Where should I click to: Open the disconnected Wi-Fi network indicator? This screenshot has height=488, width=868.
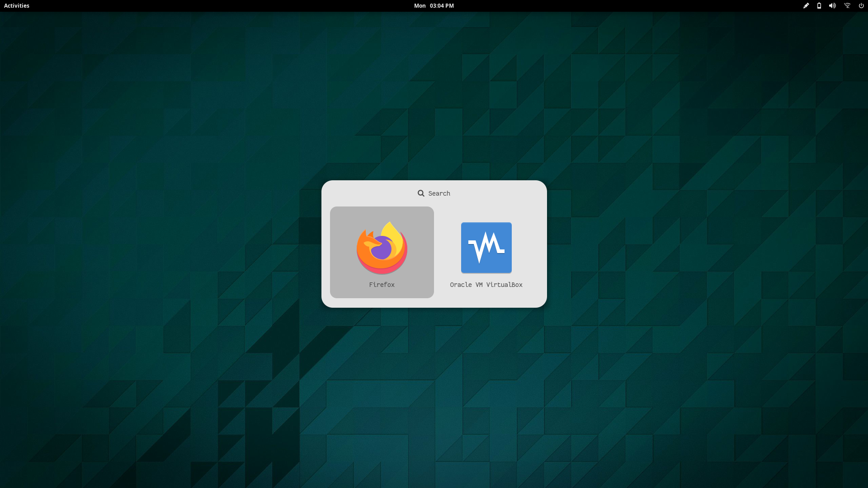tap(847, 6)
